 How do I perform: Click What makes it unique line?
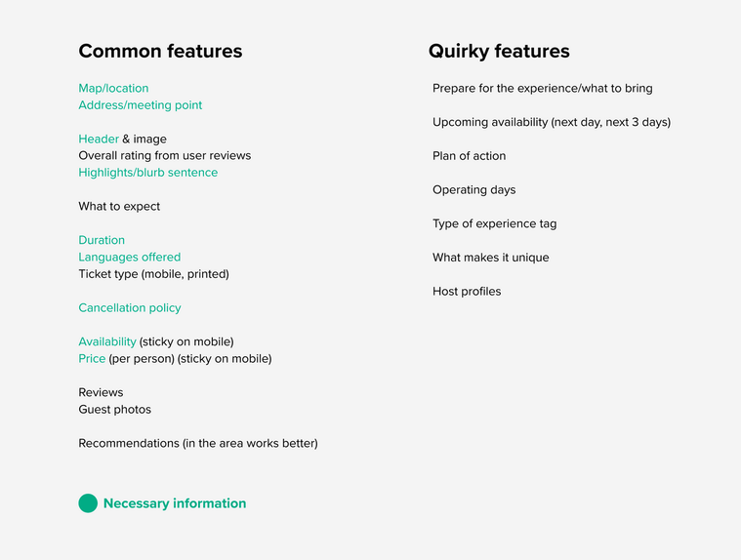pyautogui.click(x=490, y=258)
